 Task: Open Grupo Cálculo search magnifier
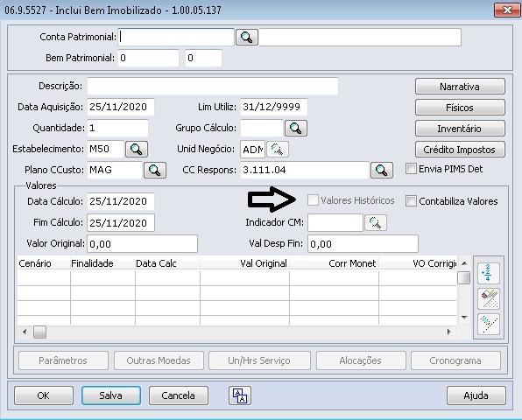coord(296,128)
